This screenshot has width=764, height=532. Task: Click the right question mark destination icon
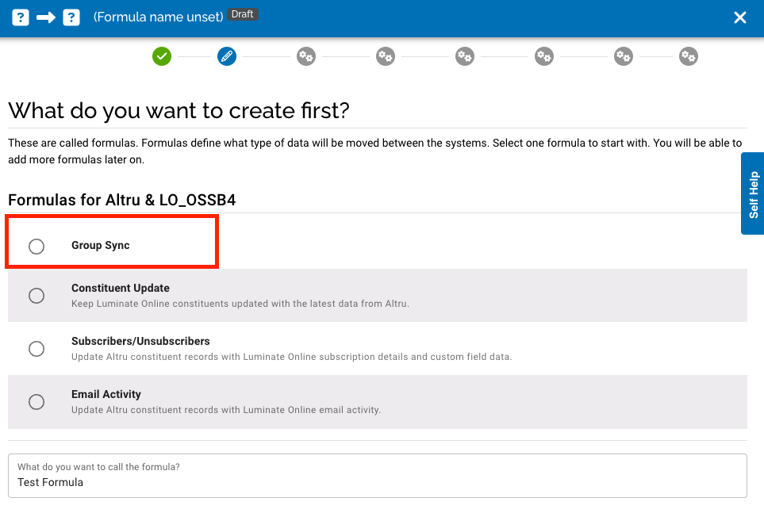[x=71, y=17]
